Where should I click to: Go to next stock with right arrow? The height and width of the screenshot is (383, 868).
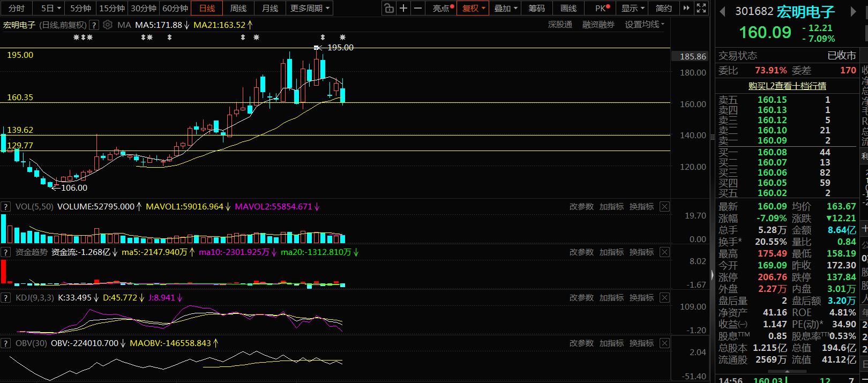[854, 11]
